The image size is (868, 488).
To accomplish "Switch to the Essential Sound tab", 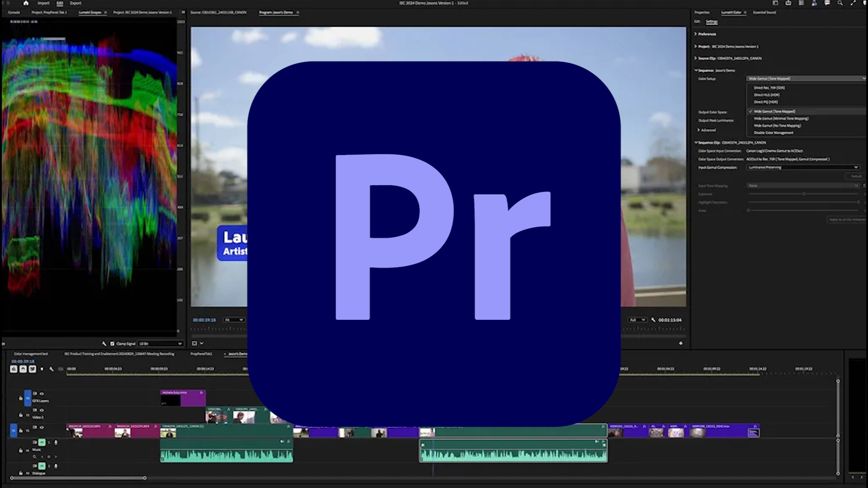I will tap(764, 13).
